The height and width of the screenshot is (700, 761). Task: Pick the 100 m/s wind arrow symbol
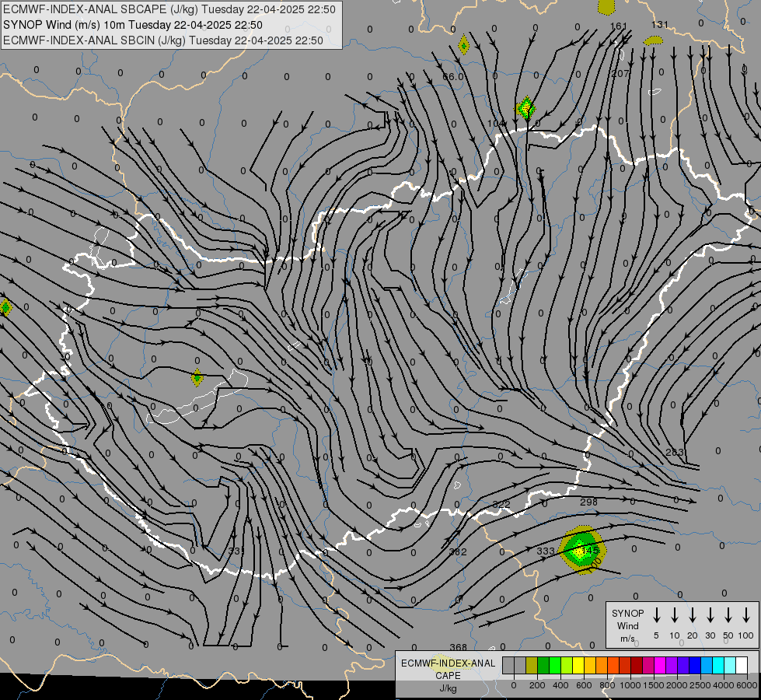746,615
